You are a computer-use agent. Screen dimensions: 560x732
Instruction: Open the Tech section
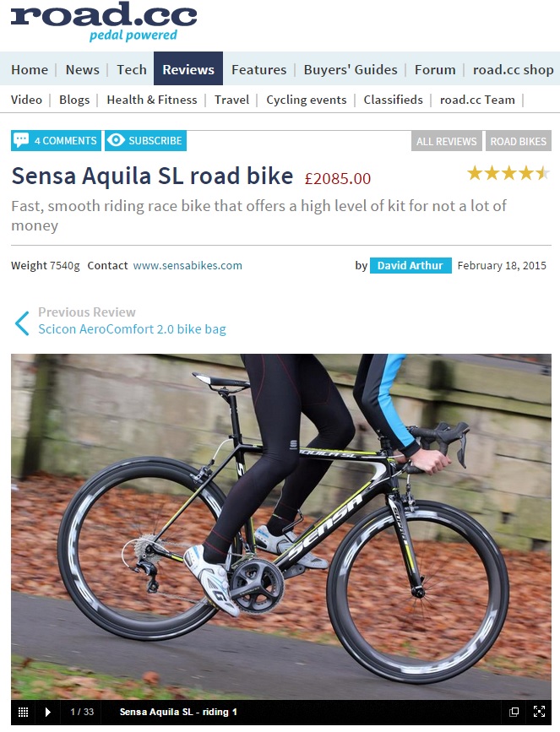point(132,69)
